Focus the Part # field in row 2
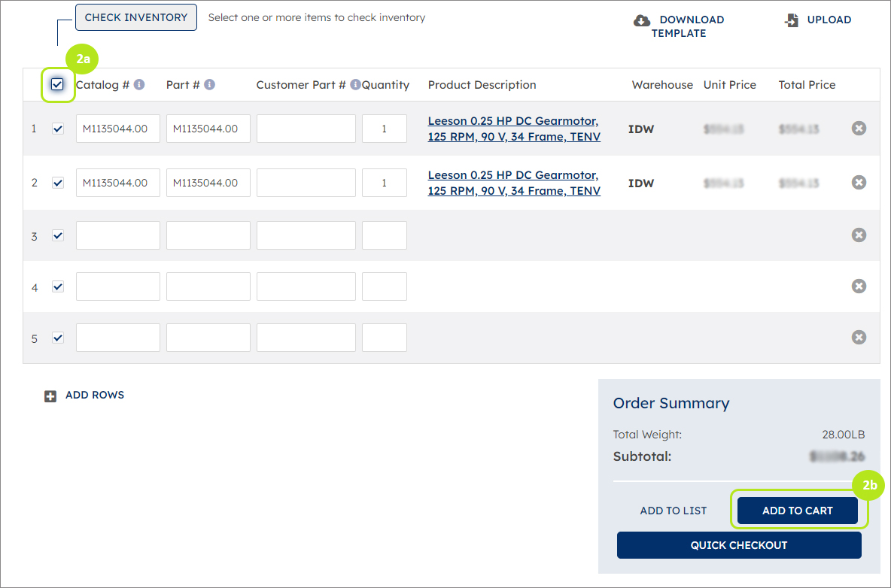The width and height of the screenshot is (891, 588). [x=208, y=183]
